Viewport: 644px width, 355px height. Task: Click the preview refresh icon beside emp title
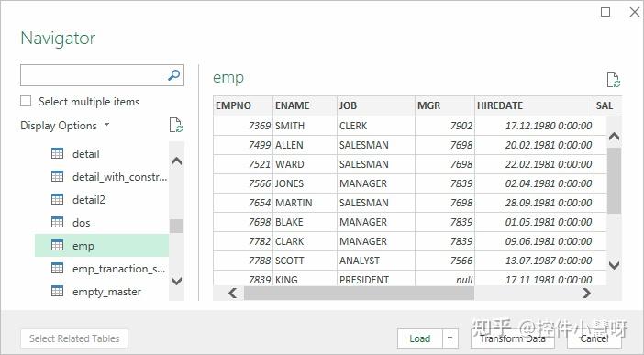coord(614,80)
